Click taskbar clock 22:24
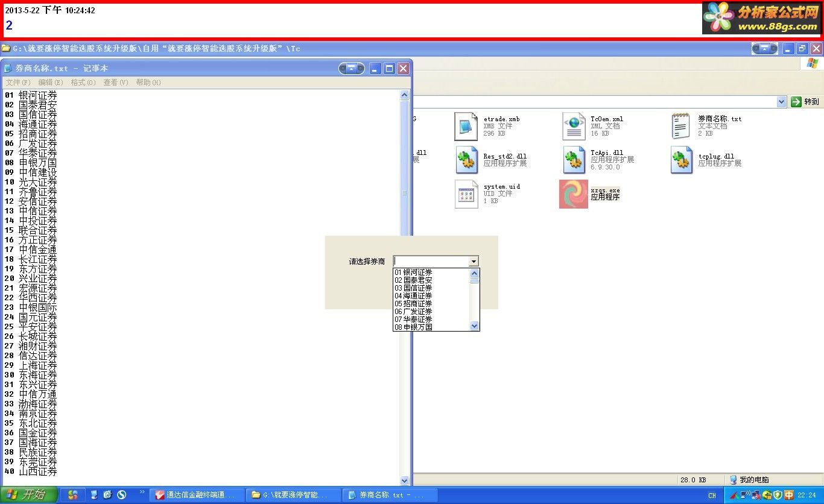Viewport: 824px width, 504px height. click(x=807, y=495)
